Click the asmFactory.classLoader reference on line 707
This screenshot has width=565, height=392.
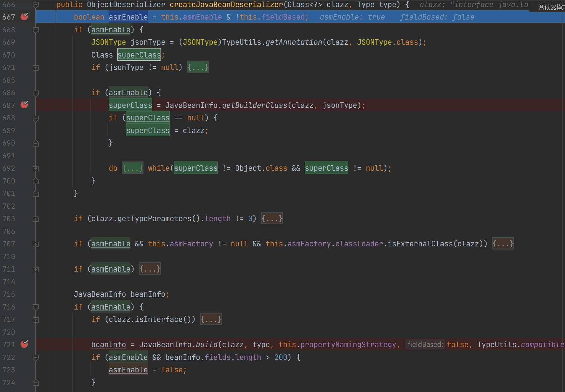tap(335, 244)
